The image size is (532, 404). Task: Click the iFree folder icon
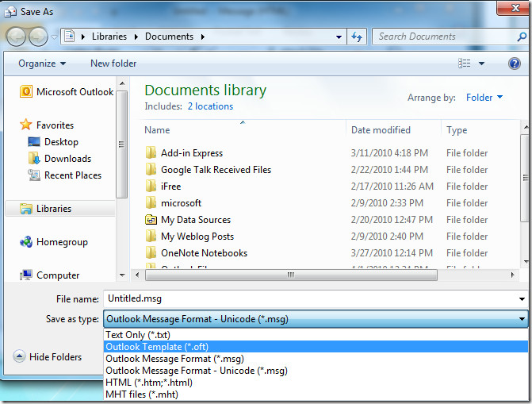point(151,187)
